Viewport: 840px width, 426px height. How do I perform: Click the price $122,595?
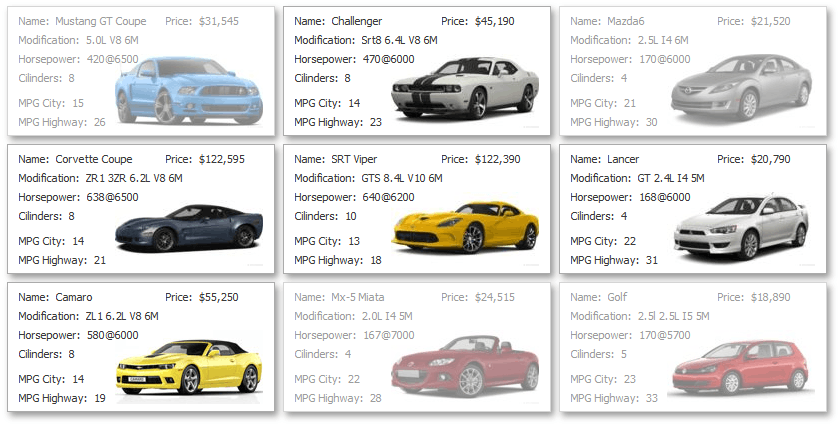pyautogui.click(x=222, y=159)
